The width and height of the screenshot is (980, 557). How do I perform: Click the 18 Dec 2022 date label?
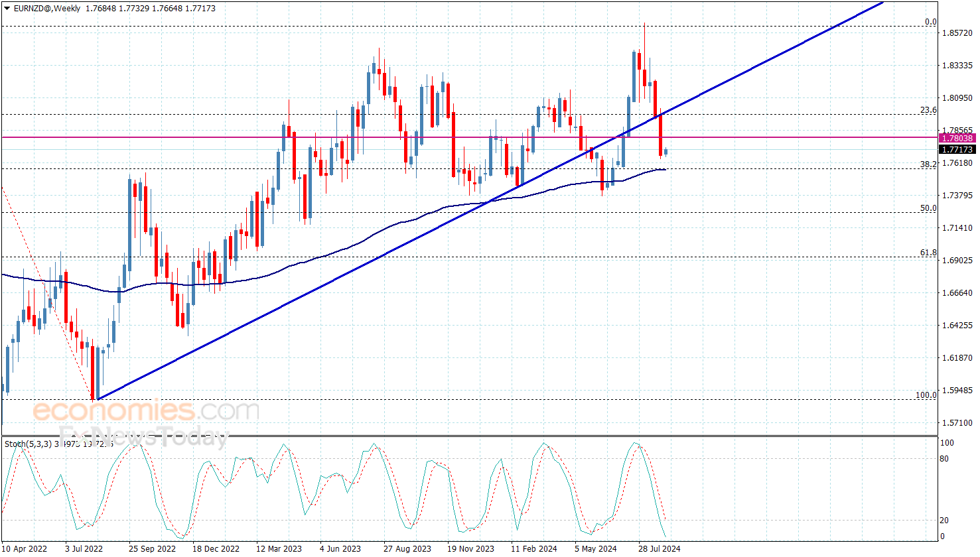point(216,548)
